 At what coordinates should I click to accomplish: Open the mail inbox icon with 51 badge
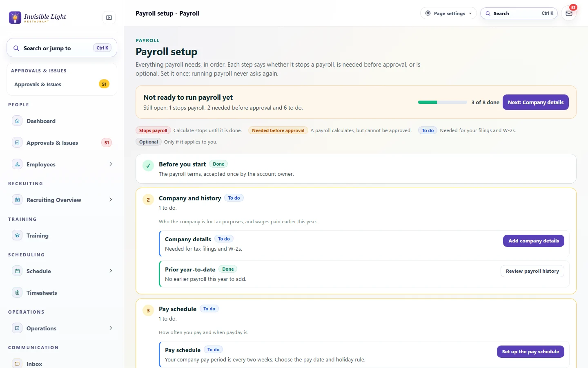point(569,13)
